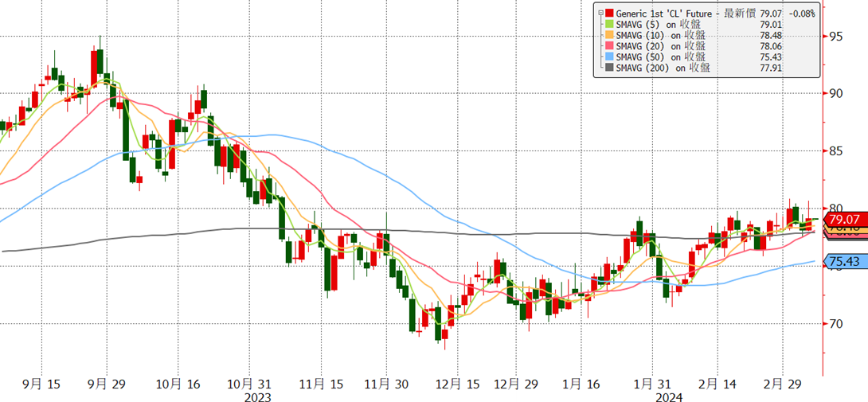Click the 1月 16 date label
This screenshot has width=868, height=402.
582,383
